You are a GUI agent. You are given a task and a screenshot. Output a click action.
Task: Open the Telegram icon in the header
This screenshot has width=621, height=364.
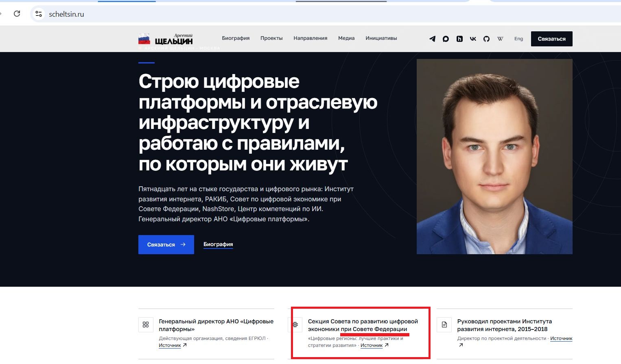[432, 39]
